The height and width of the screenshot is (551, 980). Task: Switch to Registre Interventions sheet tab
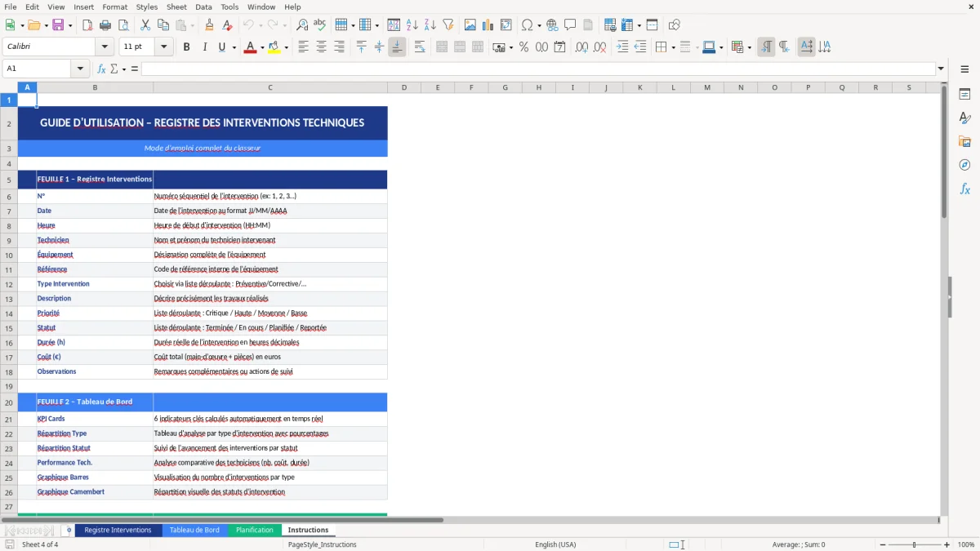point(118,530)
